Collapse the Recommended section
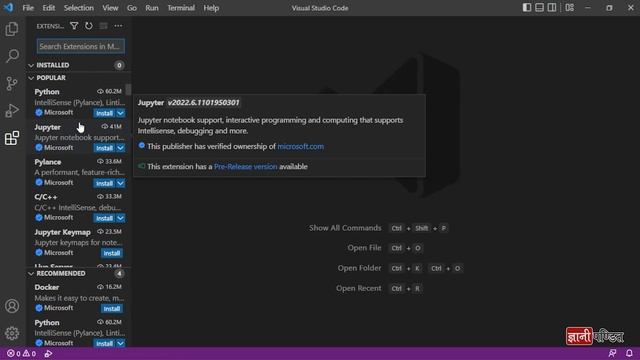 (x=31, y=273)
